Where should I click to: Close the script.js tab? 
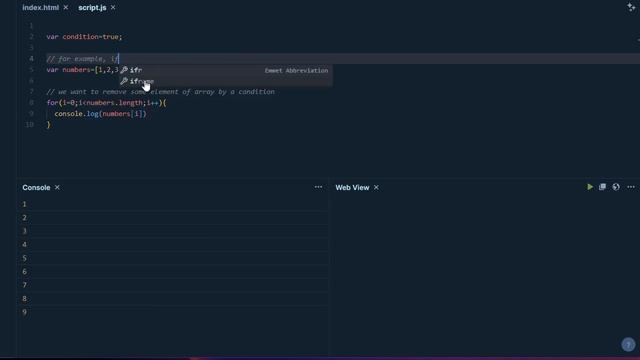[113, 8]
